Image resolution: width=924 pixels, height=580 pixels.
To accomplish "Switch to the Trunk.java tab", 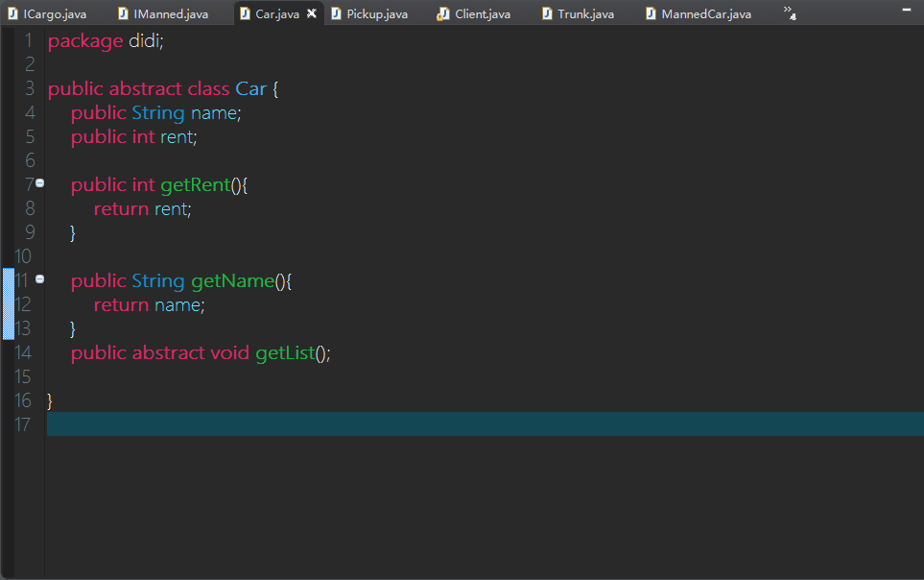I will click(585, 14).
